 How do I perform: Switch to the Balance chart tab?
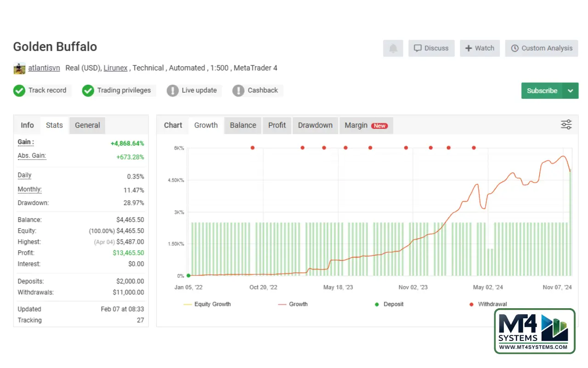[243, 125]
